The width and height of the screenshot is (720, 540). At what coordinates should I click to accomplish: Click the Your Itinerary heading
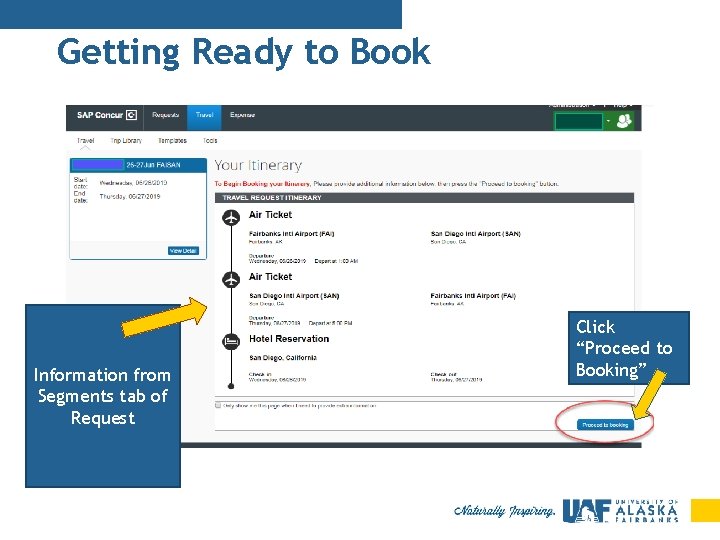tap(258, 165)
